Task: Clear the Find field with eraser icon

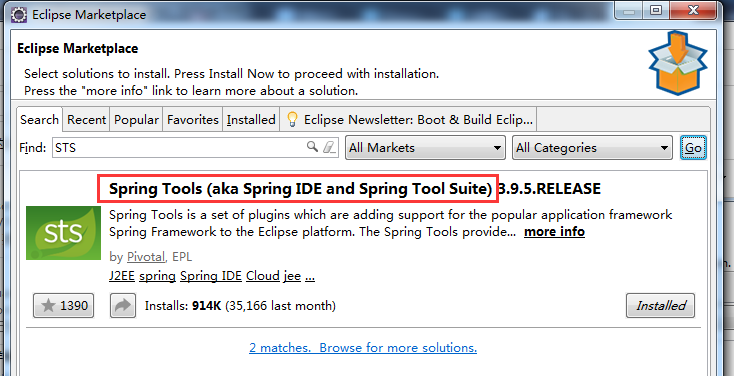Action: (x=329, y=147)
